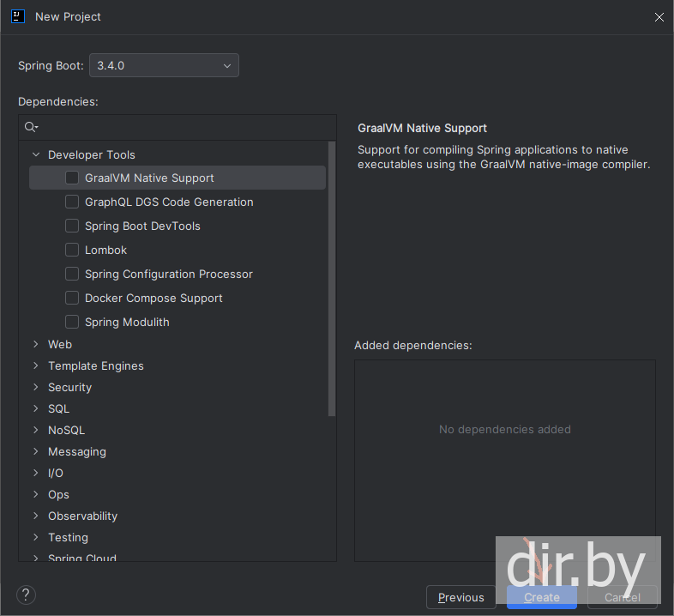Expand the Template Engines category
The height and width of the screenshot is (616, 674).
point(36,365)
